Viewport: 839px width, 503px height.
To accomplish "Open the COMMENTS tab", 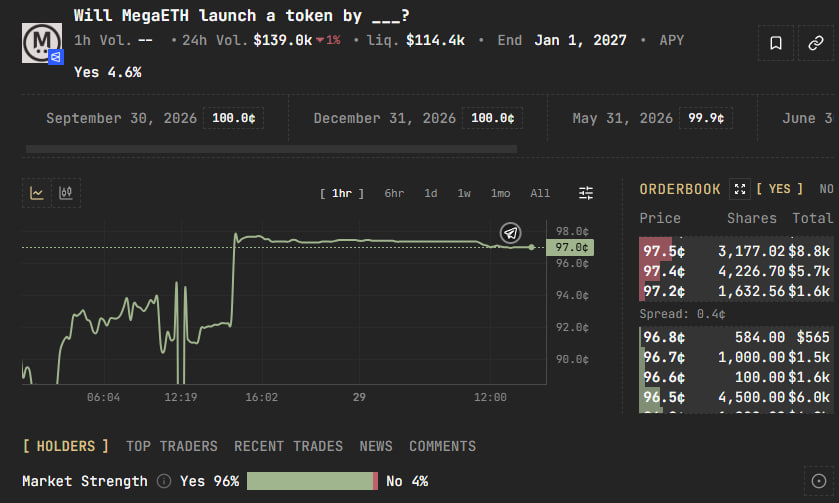I will pyautogui.click(x=443, y=446).
